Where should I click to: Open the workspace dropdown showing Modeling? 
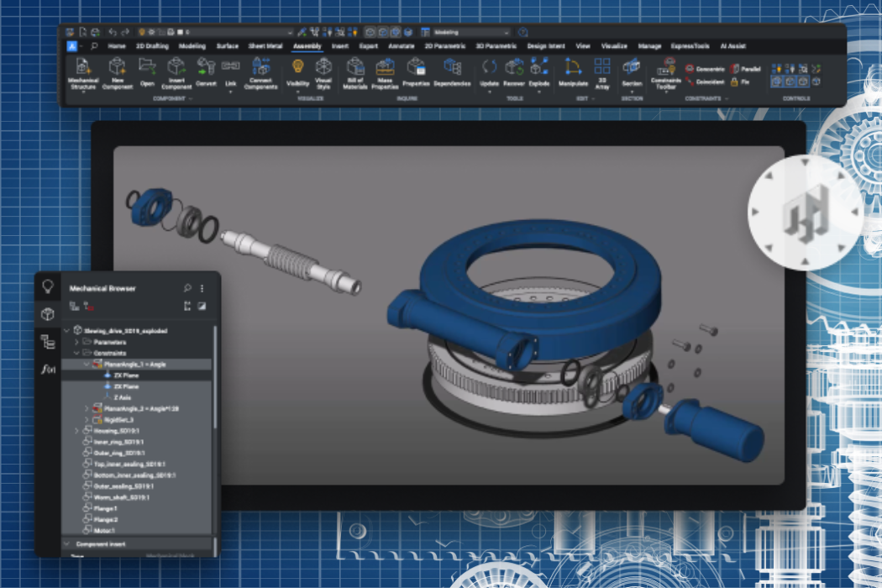pyautogui.click(x=471, y=32)
